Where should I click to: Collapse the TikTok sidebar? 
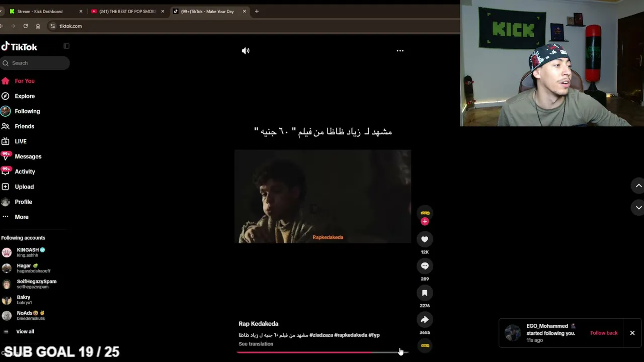click(x=66, y=46)
